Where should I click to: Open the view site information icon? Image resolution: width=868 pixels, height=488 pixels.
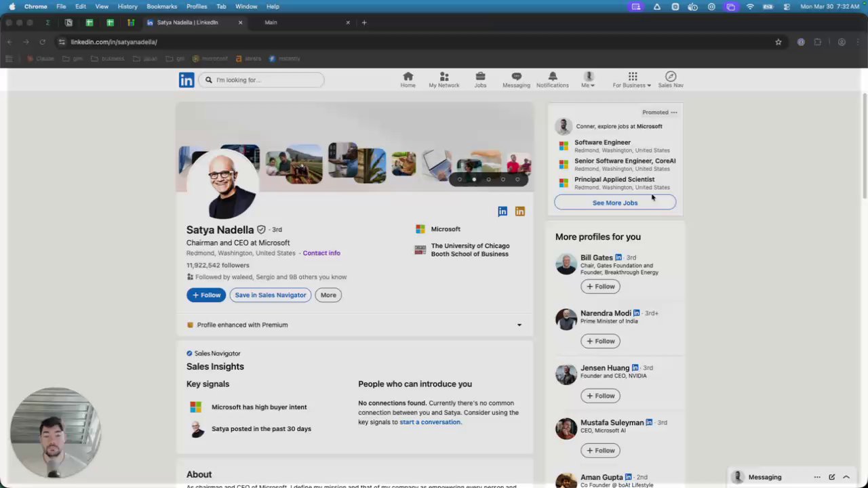(62, 42)
